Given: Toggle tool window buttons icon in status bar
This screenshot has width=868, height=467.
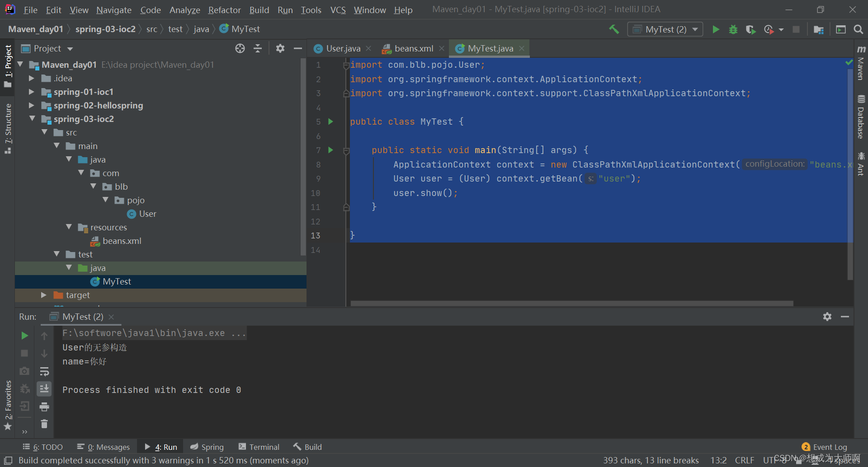Looking at the screenshot, I should point(8,460).
